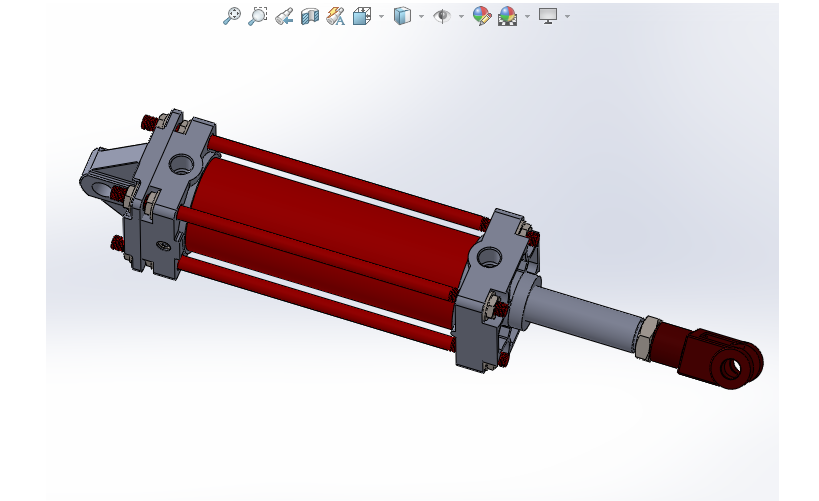Select the port hole on rear end cap
The image size is (819, 501).
click(x=181, y=165)
